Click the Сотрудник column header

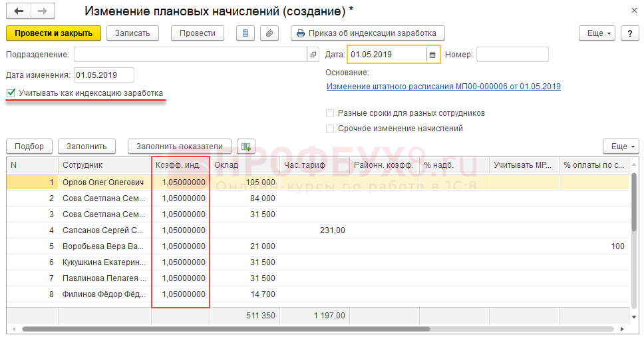[104, 165]
